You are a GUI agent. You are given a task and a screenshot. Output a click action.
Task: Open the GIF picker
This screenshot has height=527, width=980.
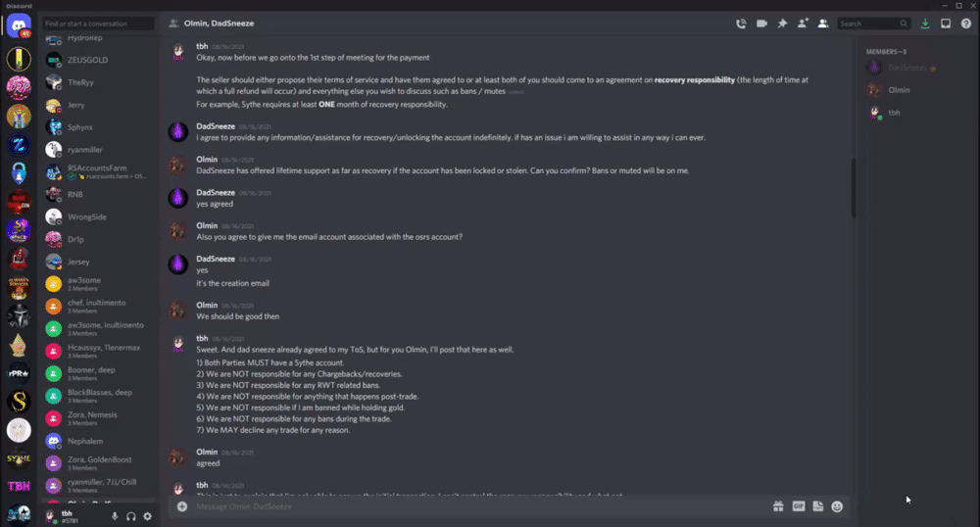click(x=799, y=506)
